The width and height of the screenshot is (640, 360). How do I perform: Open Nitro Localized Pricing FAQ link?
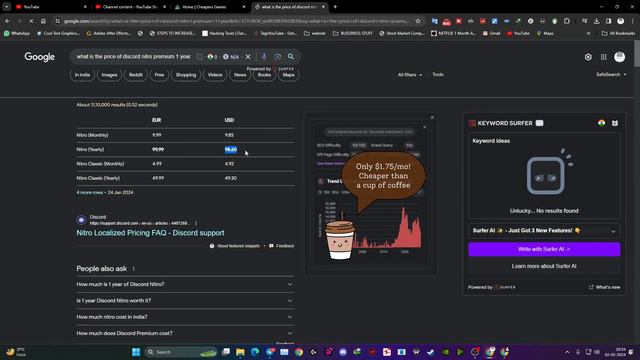[150, 233]
